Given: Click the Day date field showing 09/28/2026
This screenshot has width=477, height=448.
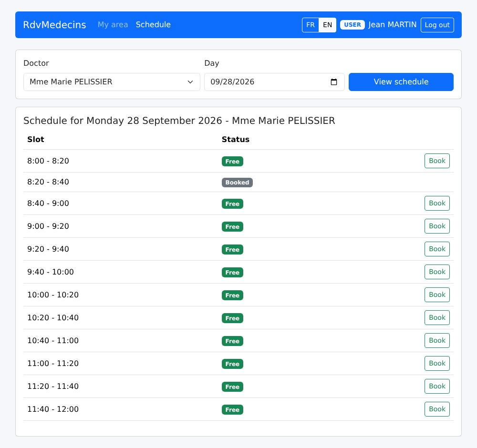Looking at the screenshot, I should tap(274, 82).
